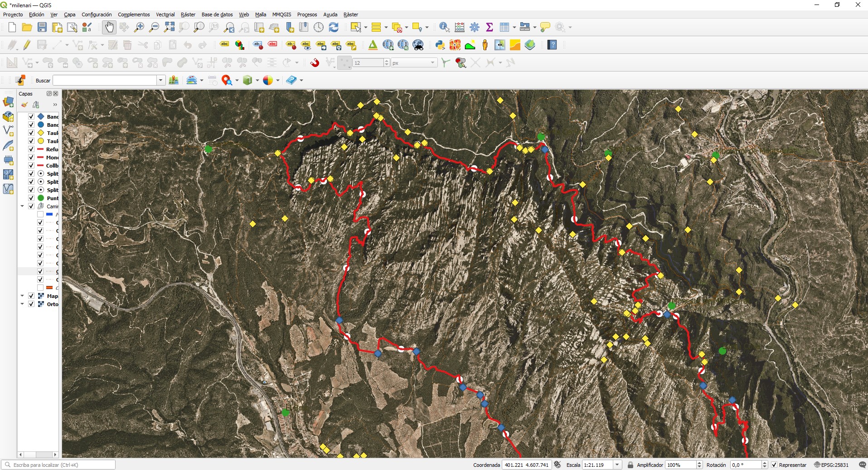The width and height of the screenshot is (868, 470).
Task: Open the Buscar search combo dropdown
Action: [x=160, y=80]
